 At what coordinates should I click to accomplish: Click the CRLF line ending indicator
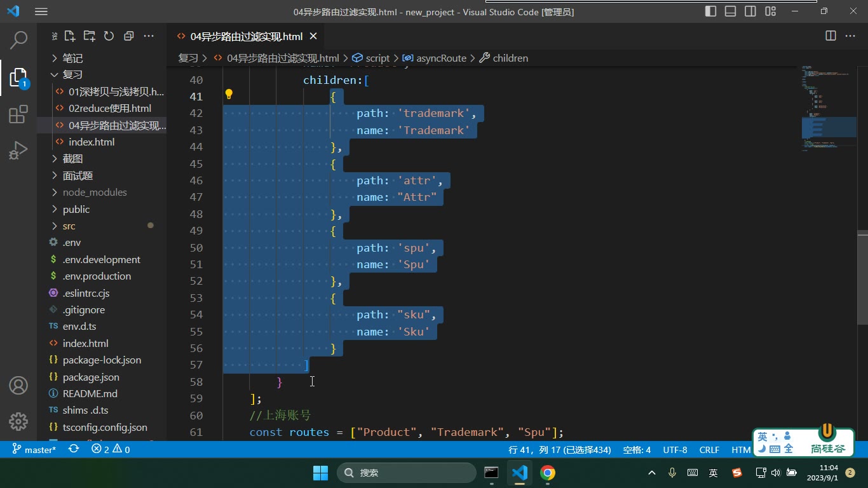tap(709, 449)
